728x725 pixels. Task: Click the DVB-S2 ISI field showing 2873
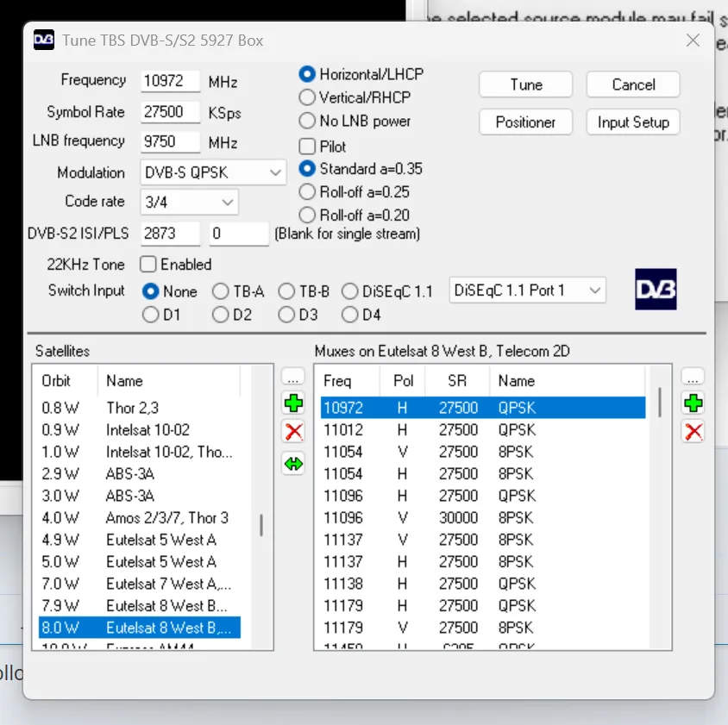click(x=171, y=233)
